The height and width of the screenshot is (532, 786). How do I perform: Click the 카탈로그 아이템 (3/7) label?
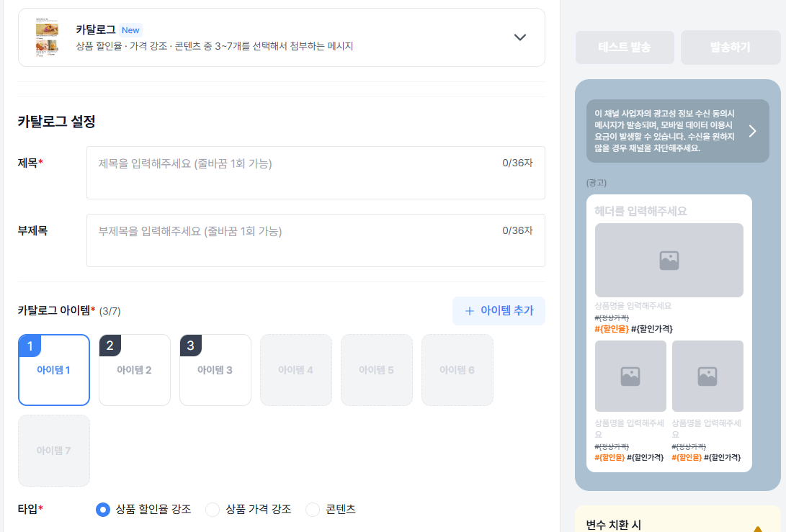point(69,311)
